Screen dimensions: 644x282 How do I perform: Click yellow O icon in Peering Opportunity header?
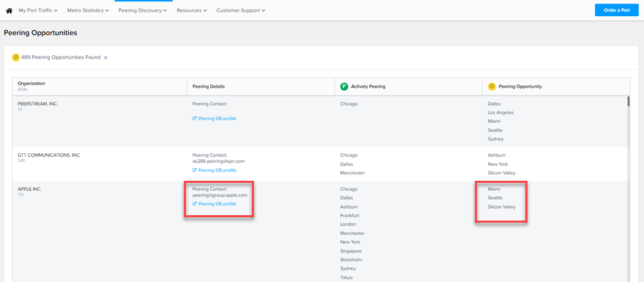491,87
